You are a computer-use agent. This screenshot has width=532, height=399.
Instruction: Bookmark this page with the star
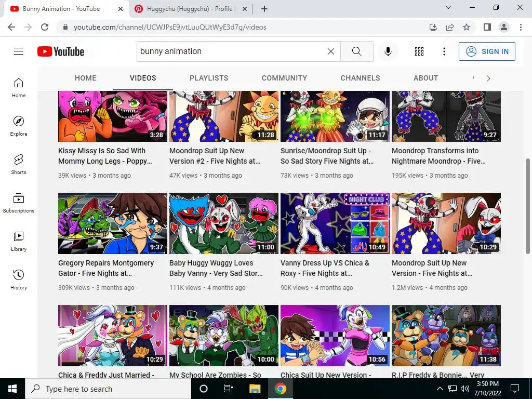[467, 27]
